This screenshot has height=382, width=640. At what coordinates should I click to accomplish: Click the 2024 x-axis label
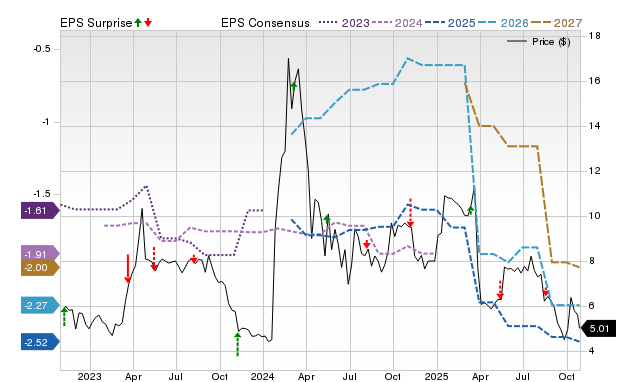[263, 376]
